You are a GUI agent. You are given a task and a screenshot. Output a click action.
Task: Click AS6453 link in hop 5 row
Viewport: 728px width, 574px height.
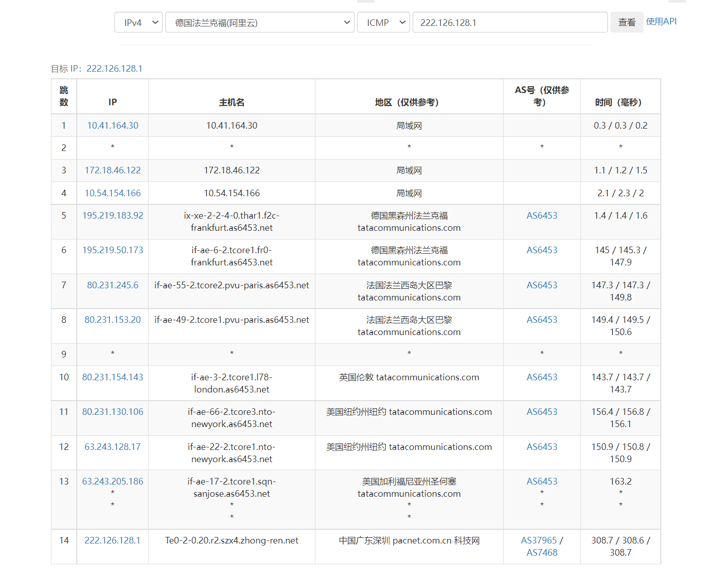coord(542,216)
